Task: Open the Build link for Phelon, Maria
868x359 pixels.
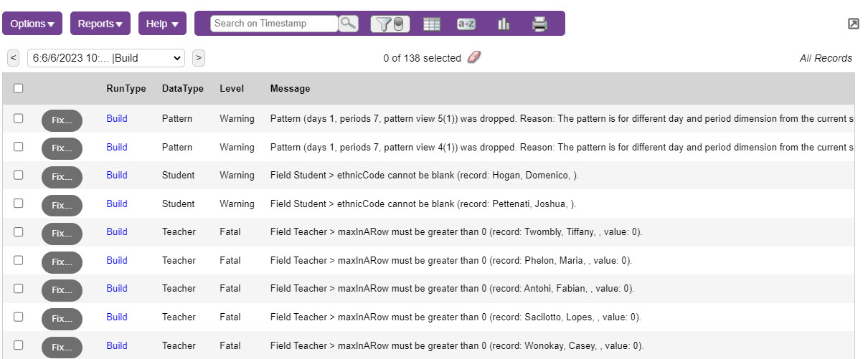Action: click(x=117, y=260)
